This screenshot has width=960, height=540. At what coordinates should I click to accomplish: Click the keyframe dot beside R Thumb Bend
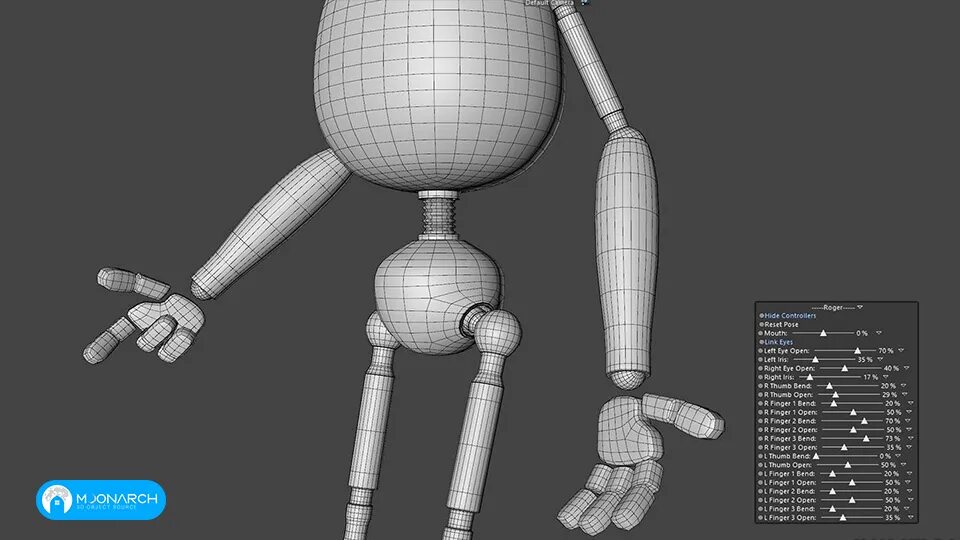tap(760, 386)
